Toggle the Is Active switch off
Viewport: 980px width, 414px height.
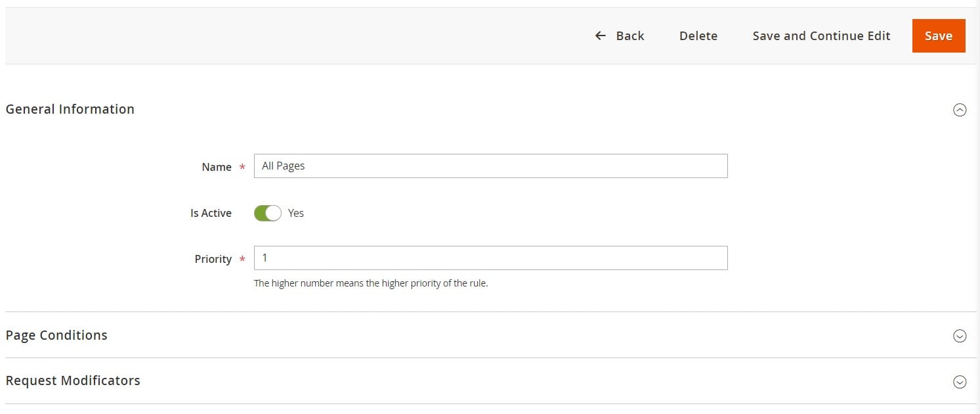point(268,213)
